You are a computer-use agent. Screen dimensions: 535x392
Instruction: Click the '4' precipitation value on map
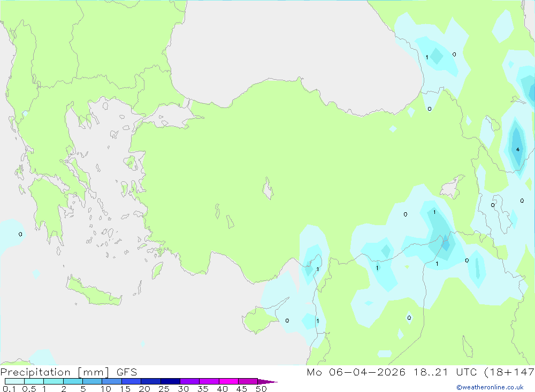pyautogui.click(x=517, y=149)
